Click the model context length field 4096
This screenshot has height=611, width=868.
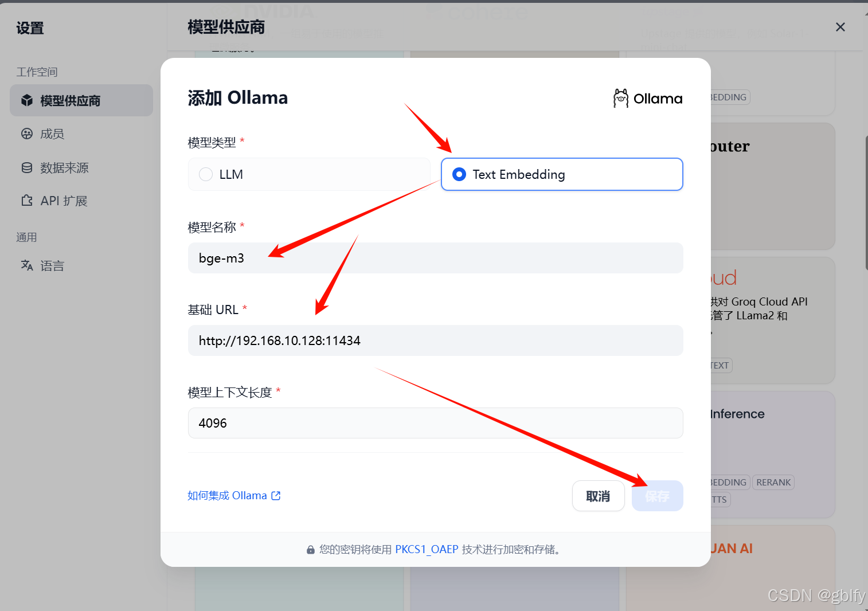tap(436, 423)
